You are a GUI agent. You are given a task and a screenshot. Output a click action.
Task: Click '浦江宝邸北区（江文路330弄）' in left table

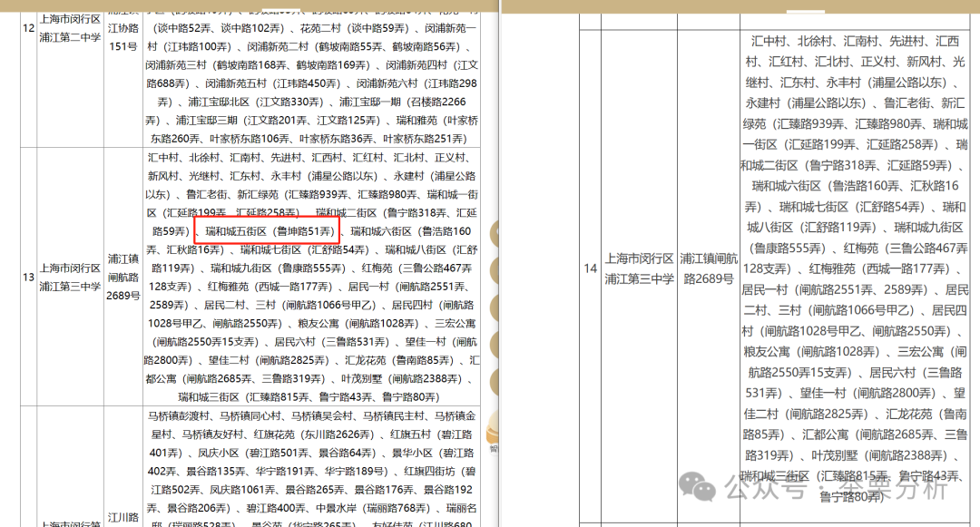point(256,102)
